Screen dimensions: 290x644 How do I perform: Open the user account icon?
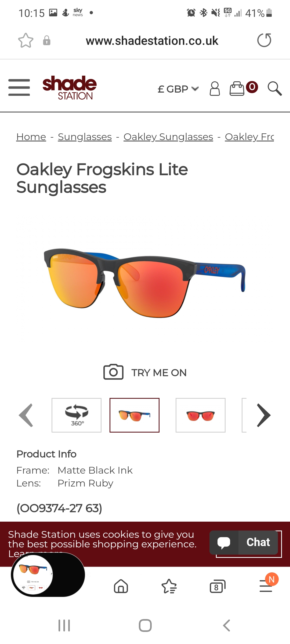tap(215, 89)
